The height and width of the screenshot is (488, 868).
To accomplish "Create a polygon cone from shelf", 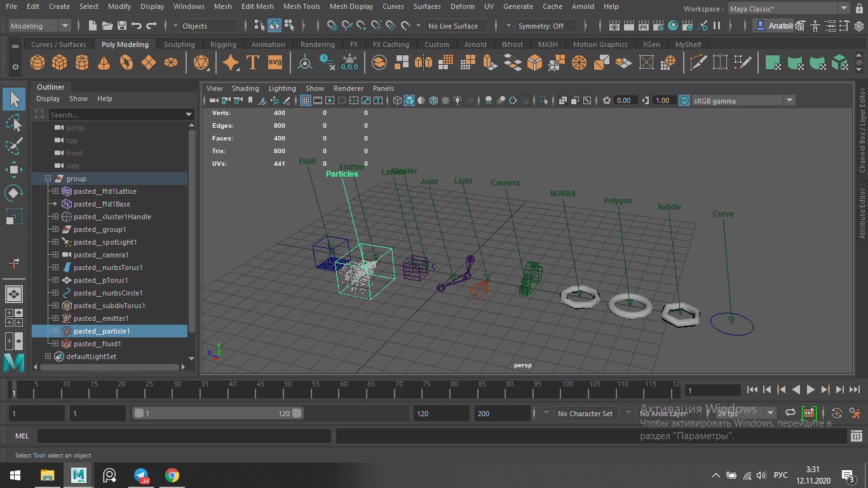I will click(104, 63).
